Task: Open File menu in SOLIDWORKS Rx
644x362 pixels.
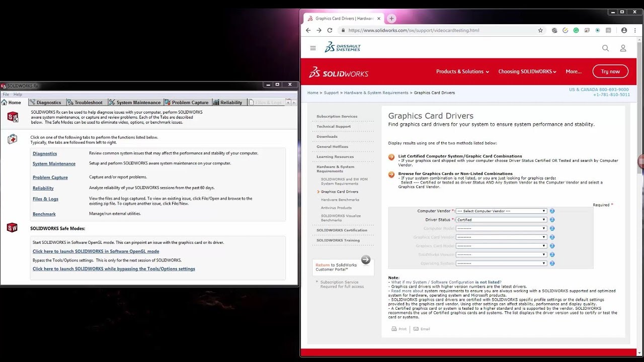Action: click(6, 95)
